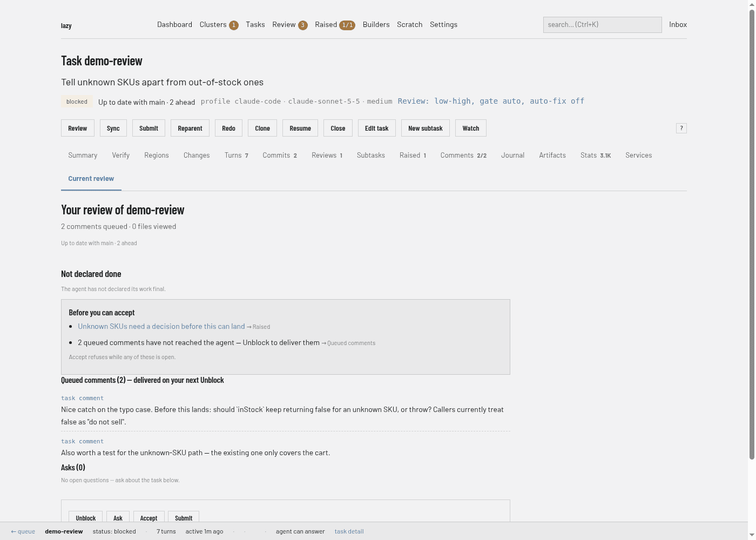Switch to the Reviews tab

[x=327, y=155]
